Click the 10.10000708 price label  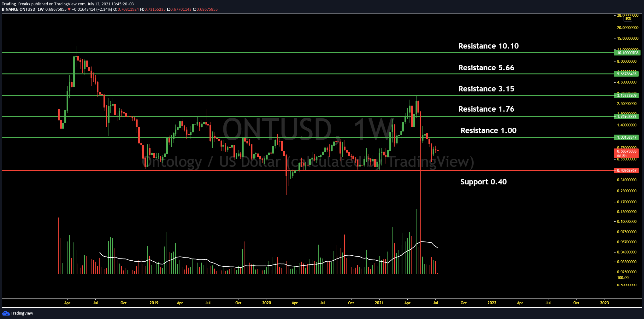point(627,53)
